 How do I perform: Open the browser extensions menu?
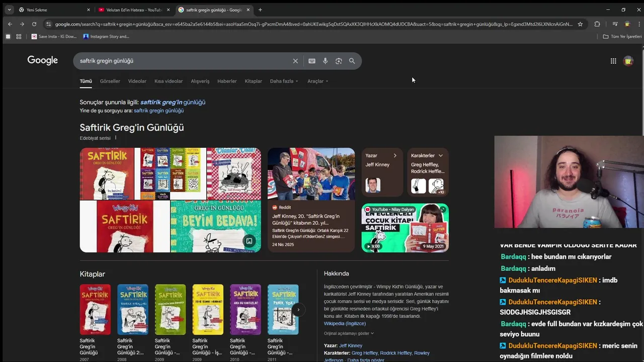[x=597, y=24]
